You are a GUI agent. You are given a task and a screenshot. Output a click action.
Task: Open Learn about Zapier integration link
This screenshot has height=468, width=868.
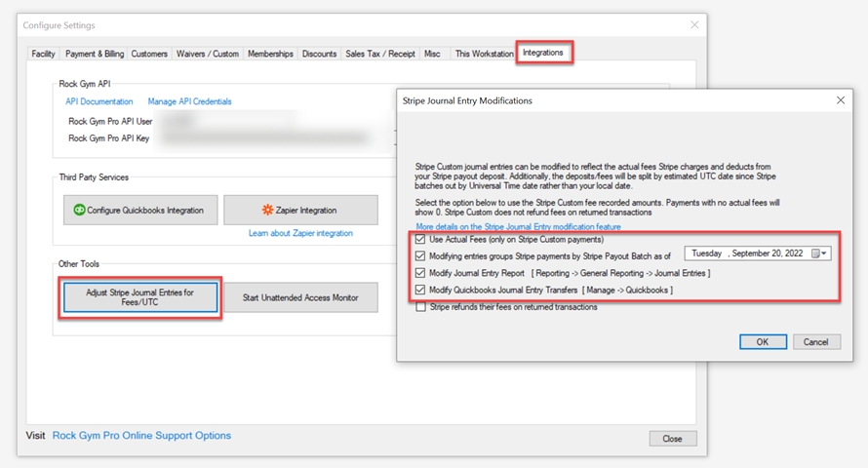pyautogui.click(x=300, y=233)
